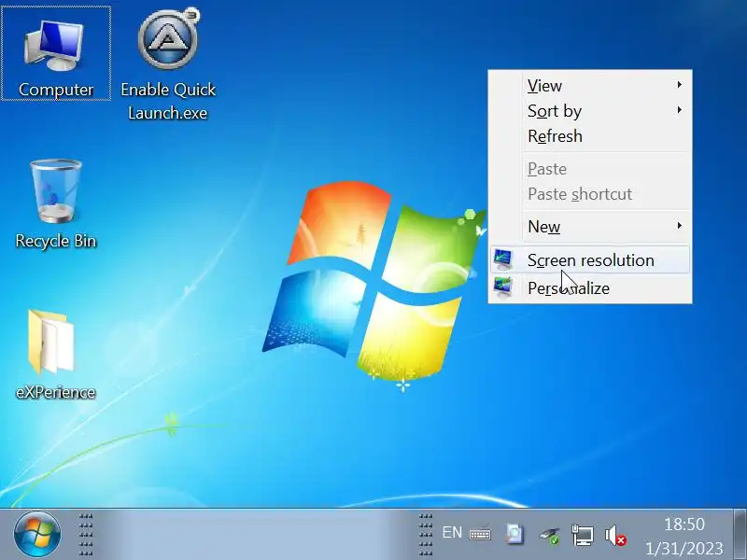Open the network tray icon
Image resolution: width=747 pixels, height=560 pixels.
tap(582, 534)
